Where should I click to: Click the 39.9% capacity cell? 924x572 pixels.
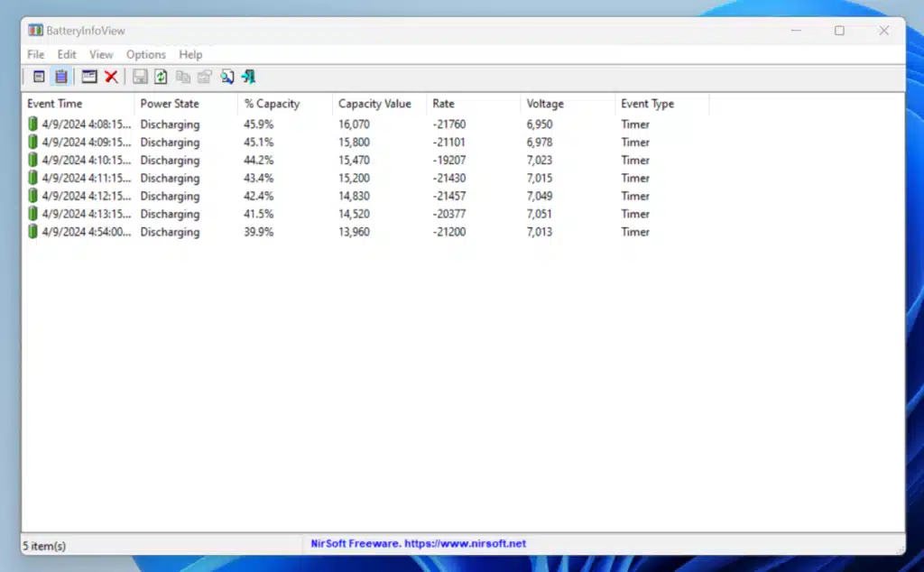[259, 232]
